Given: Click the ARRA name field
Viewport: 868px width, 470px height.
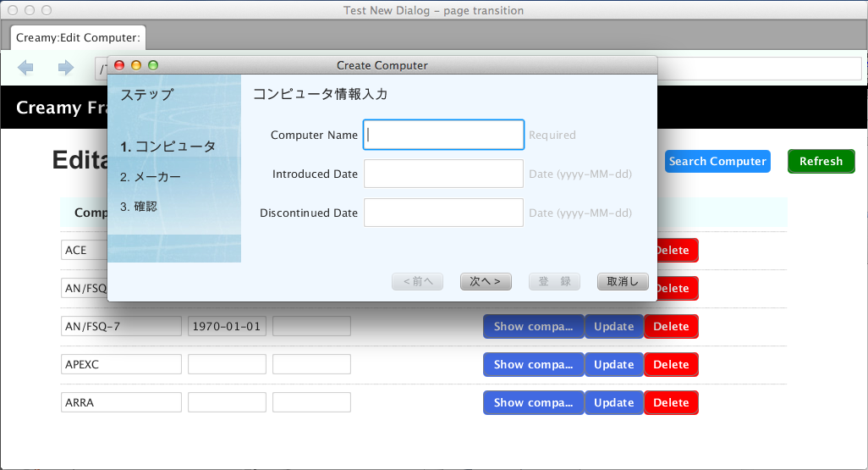Looking at the screenshot, I should click(x=121, y=403).
